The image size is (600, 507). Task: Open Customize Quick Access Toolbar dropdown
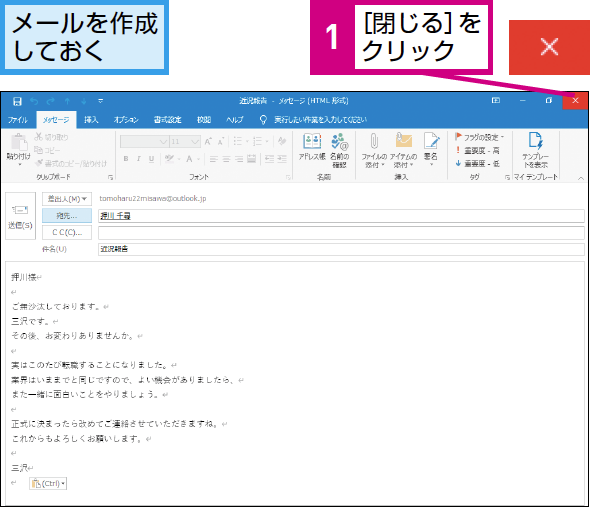[101, 101]
